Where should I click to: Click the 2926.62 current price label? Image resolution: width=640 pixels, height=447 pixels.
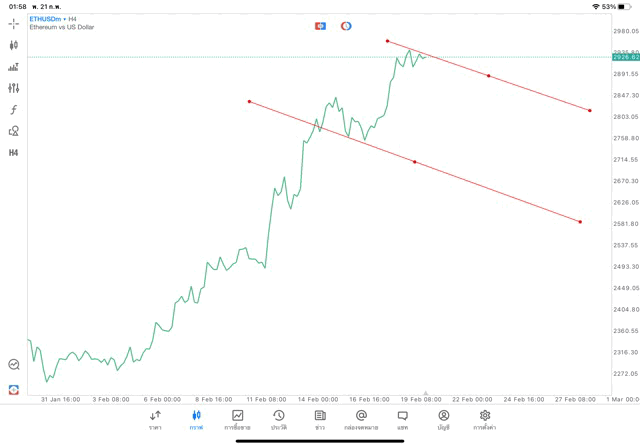625,57
